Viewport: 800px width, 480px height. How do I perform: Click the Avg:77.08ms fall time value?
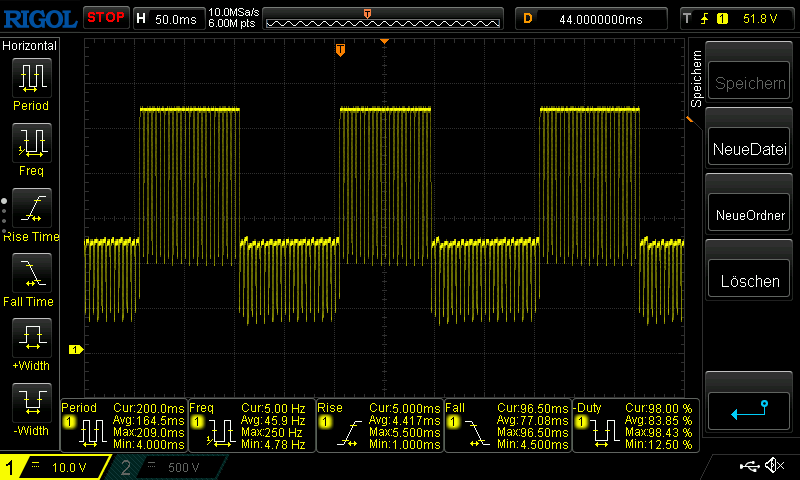(x=533, y=420)
